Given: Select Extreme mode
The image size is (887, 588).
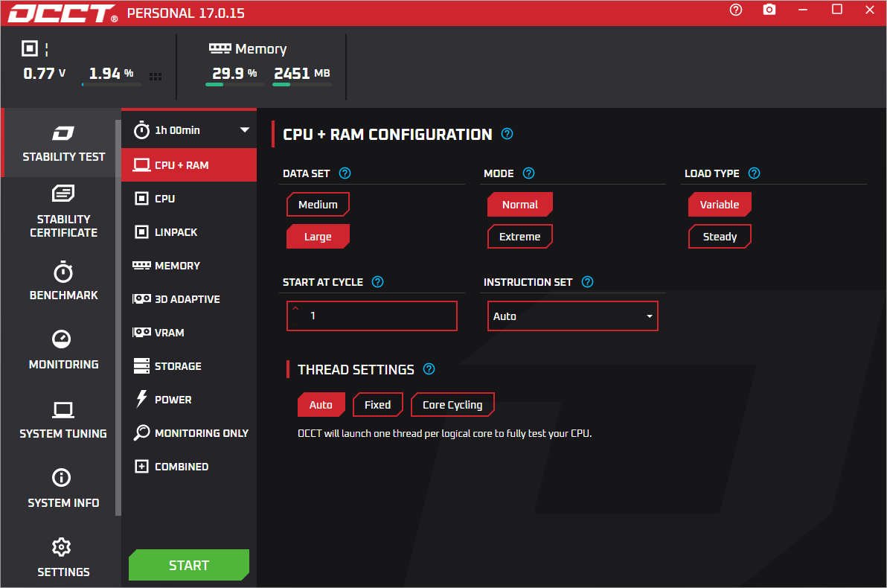Looking at the screenshot, I should [x=520, y=237].
